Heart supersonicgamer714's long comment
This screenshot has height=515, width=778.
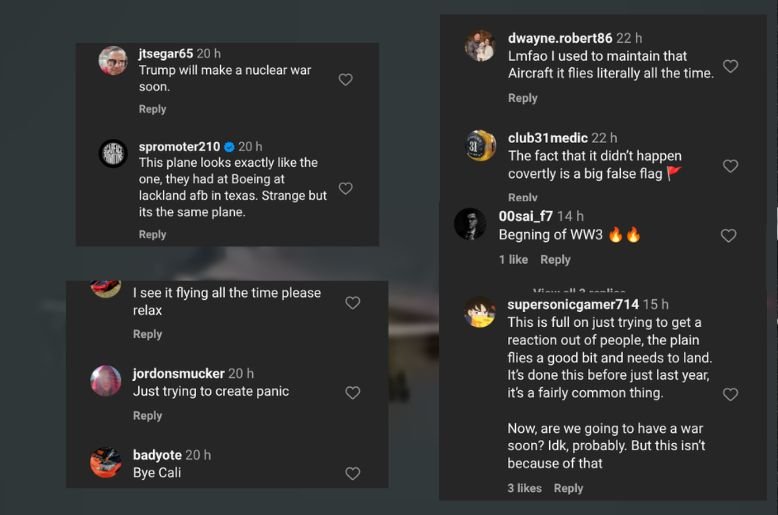(x=730, y=395)
